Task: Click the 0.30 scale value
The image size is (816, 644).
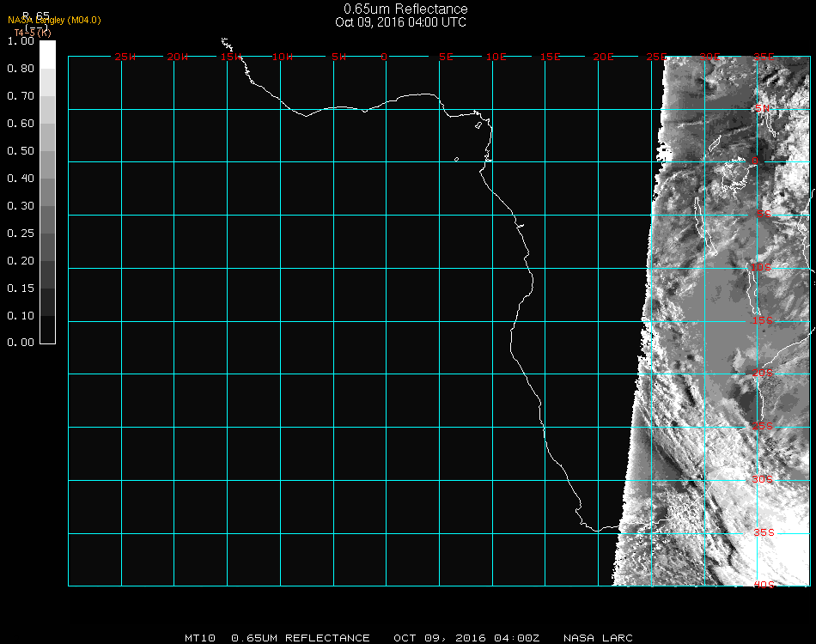Action: [21, 206]
